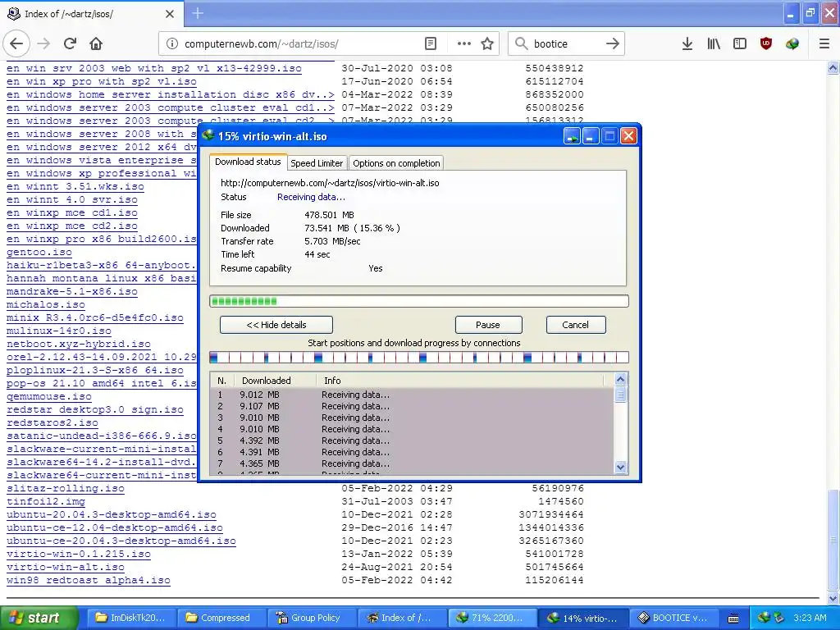Click the magnifier icon in search box
The image size is (840, 630).
pyautogui.click(x=521, y=43)
